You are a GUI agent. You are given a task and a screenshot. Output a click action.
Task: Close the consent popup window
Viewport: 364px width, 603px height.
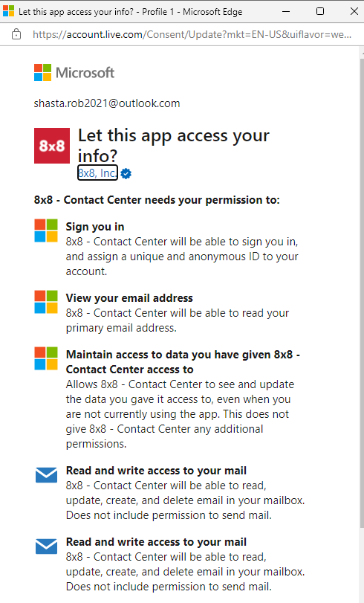click(354, 11)
